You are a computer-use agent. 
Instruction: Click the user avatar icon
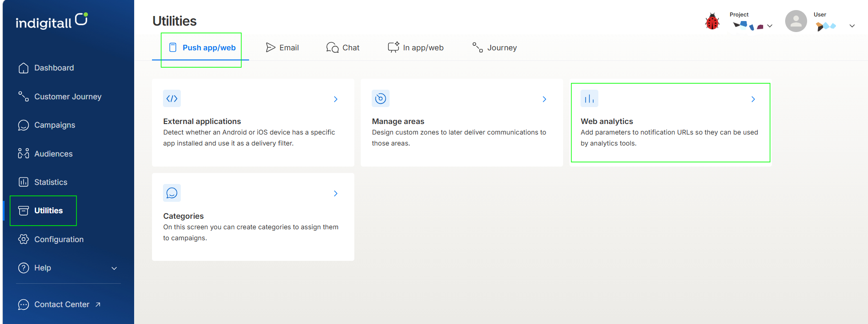(x=796, y=21)
